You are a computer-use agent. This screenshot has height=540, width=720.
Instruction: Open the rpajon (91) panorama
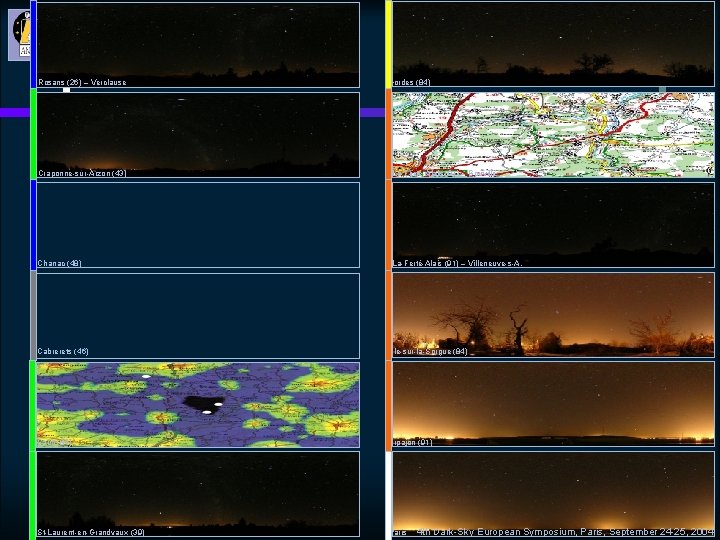553,404
